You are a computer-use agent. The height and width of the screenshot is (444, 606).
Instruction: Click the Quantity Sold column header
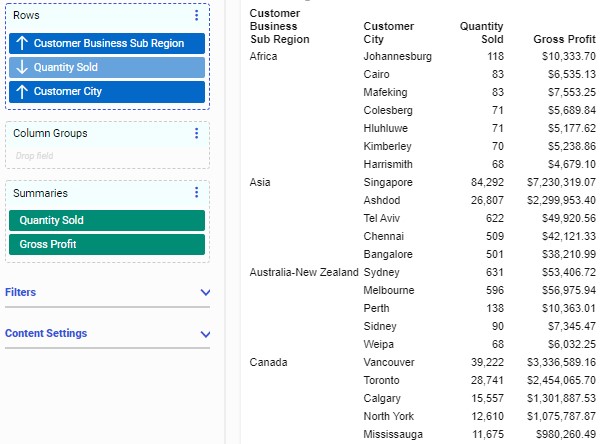coord(482,32)
